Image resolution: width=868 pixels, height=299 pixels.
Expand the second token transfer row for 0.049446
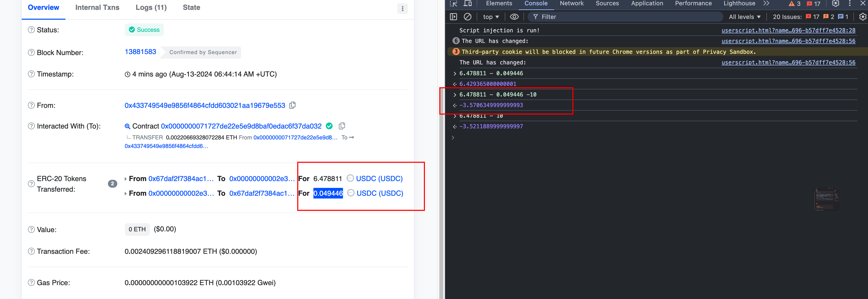tap(126, 194)
